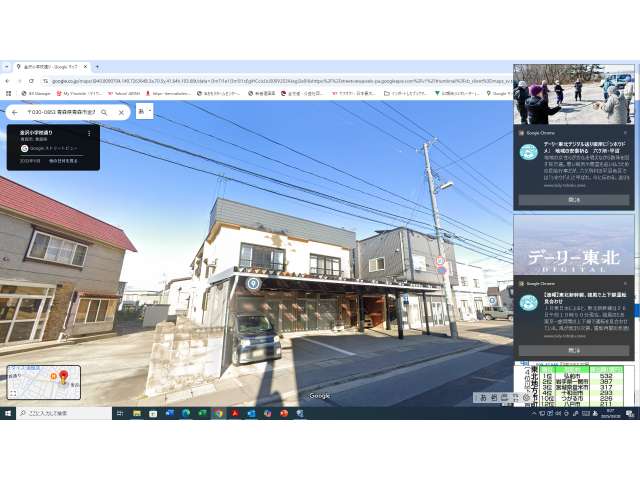Show hidden system tray icons chevron
The width and height of the screenshot is (640, 480).
[x=534, y=413]
